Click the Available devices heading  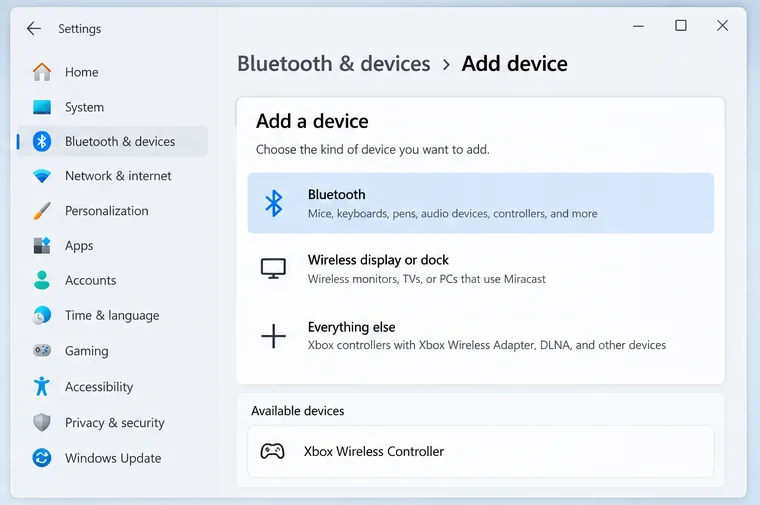pyautogui.click(x=298, y=411)
